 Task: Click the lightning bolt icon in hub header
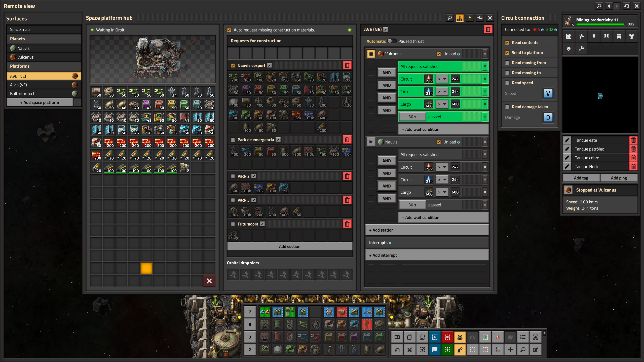[470, 18]
